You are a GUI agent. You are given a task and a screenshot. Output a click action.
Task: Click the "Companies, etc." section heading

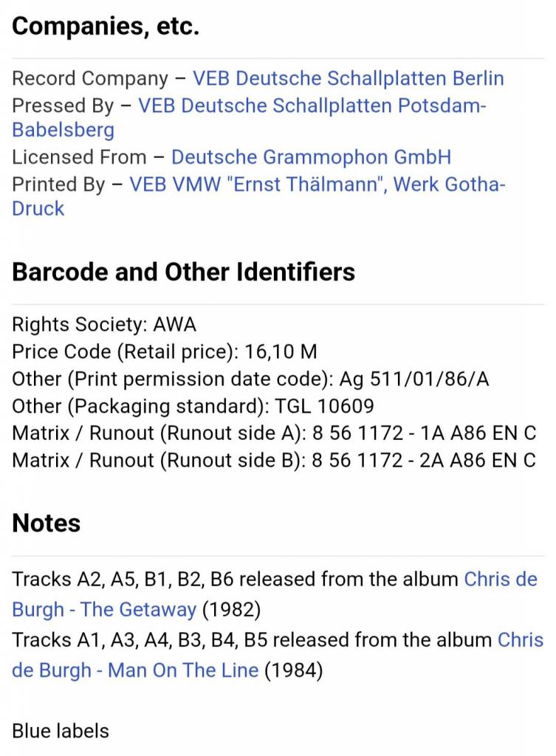[x=106, y=26]
